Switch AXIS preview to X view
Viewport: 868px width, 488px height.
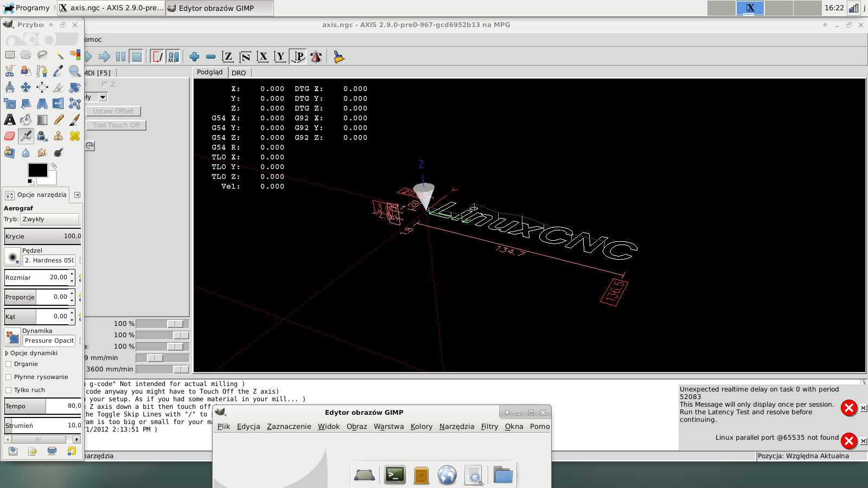tap(263, 56)
